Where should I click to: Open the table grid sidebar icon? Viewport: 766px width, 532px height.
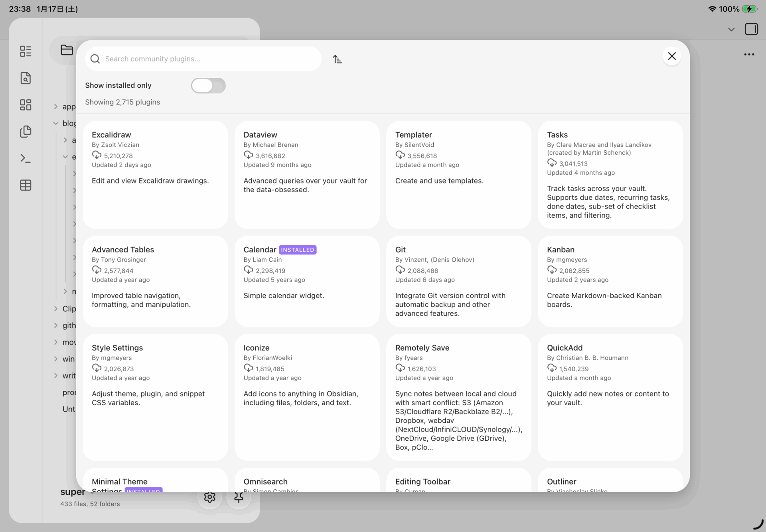pos(26,185)
